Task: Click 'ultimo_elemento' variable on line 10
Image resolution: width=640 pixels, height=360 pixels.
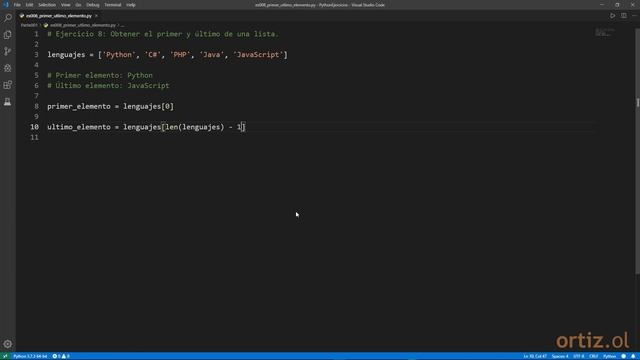Action: pos(79,127)
